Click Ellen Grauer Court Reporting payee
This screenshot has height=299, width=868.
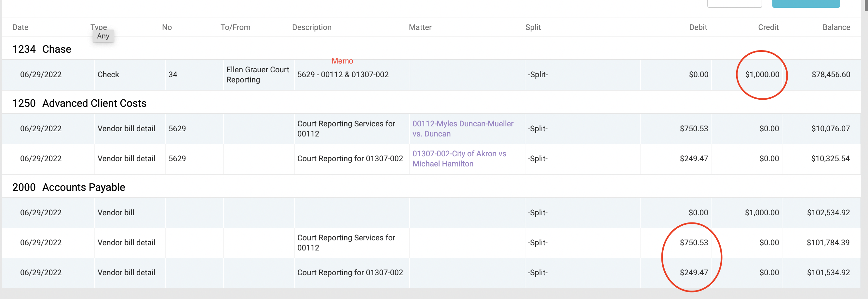[x=258, y=75]
